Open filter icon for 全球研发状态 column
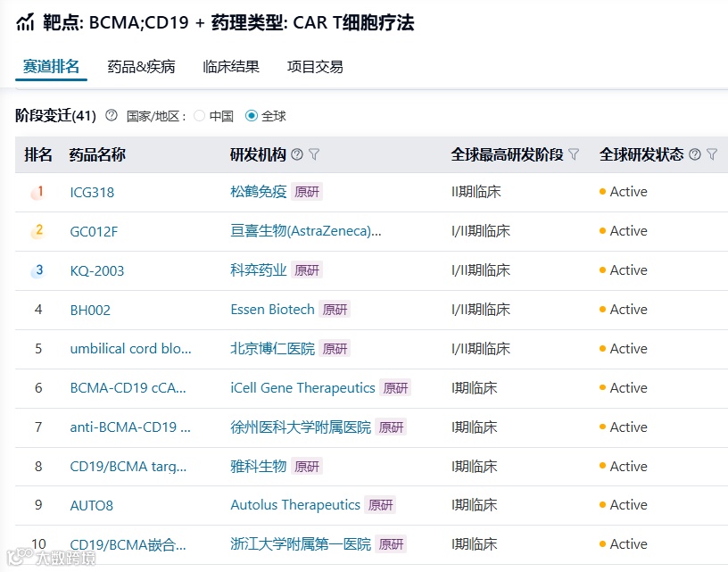 pyautogui.click(x=712, y=154)
